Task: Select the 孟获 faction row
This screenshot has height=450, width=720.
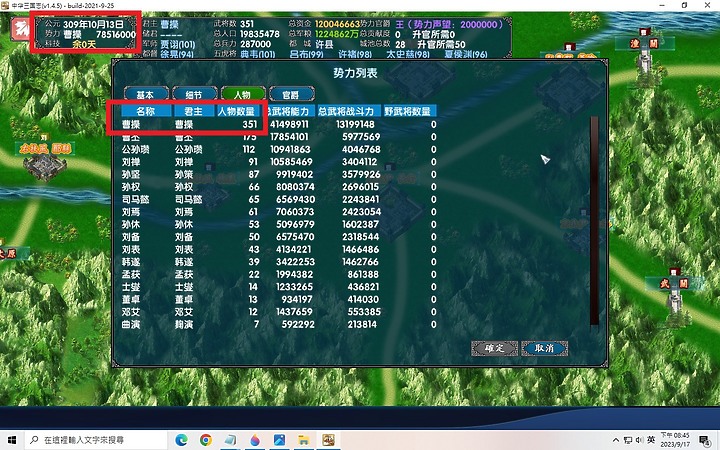Action: 279,274
